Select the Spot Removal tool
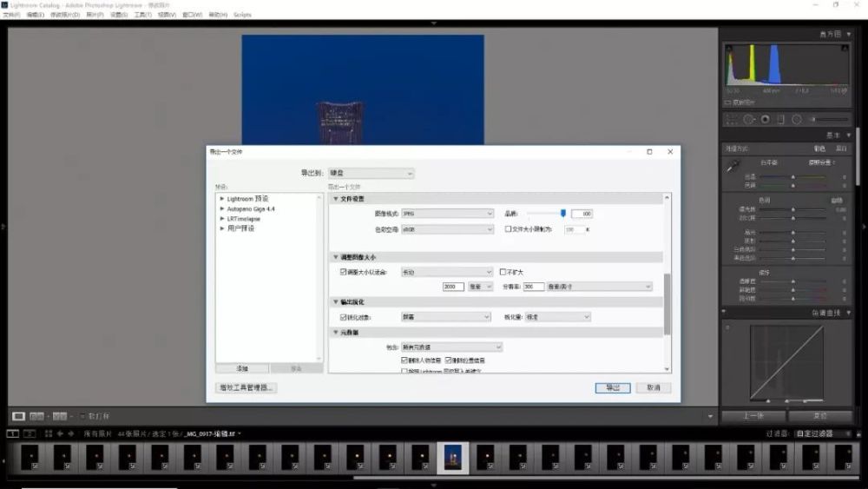 tap(748, 120)
